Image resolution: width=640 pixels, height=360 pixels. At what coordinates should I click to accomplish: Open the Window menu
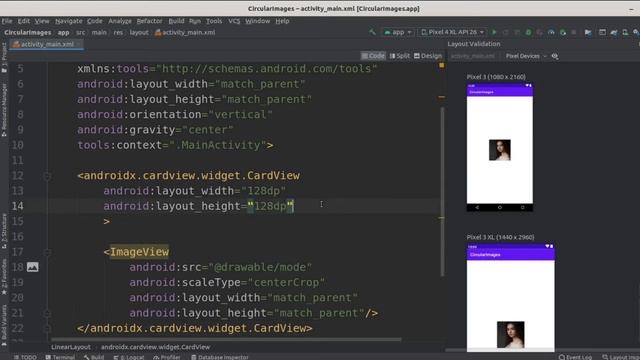tap(257, 21)
